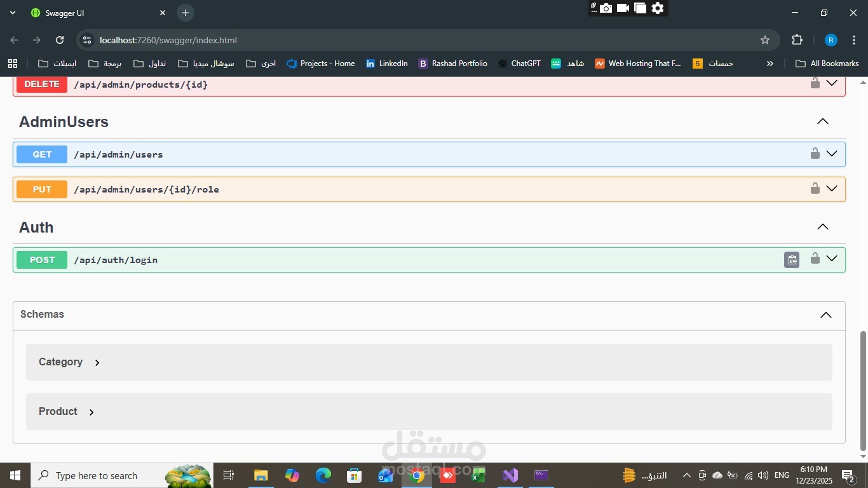Click the page vertical scrollbar thumb

click(863, 390)
